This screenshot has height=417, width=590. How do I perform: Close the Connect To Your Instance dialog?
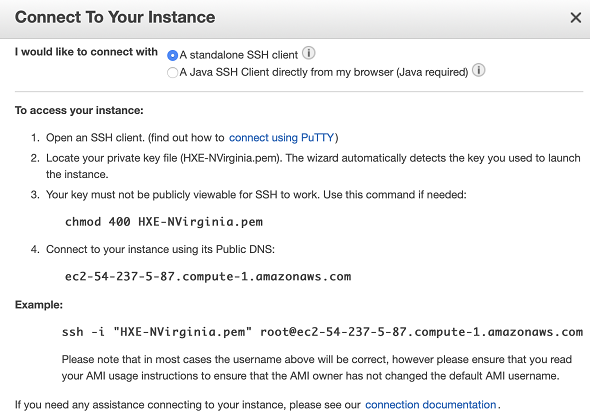pos(576,17)
